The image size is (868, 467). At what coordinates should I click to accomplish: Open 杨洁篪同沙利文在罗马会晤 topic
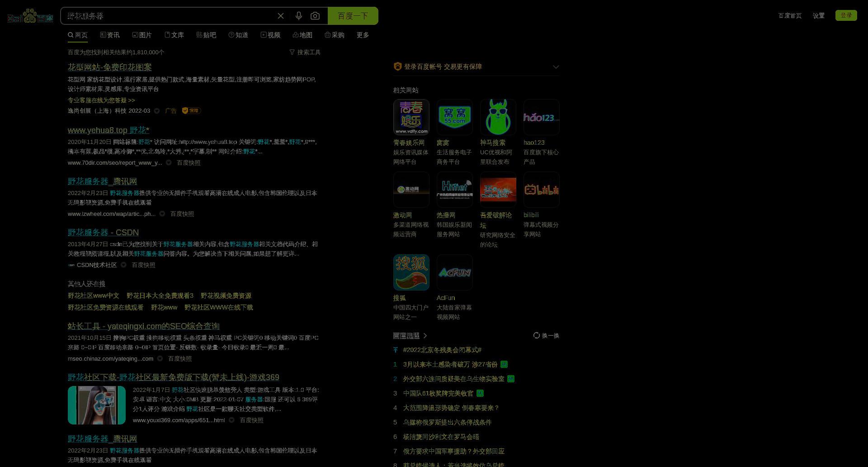click(x=441, y=437)
